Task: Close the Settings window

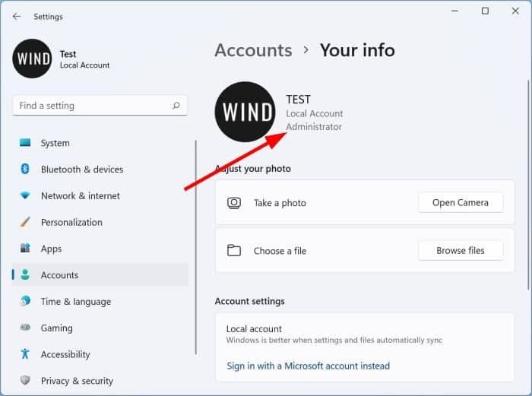Action: point(515,11)
